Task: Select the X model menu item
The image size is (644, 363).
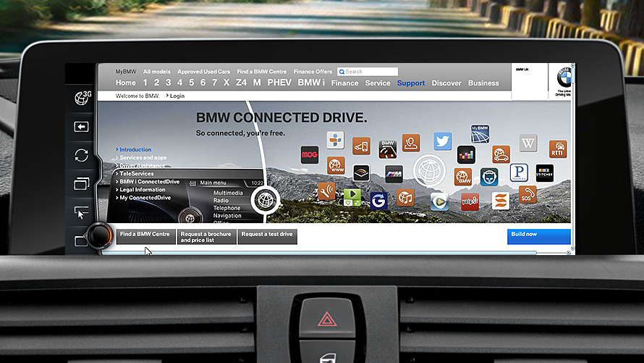Action: tap(226, 83)
